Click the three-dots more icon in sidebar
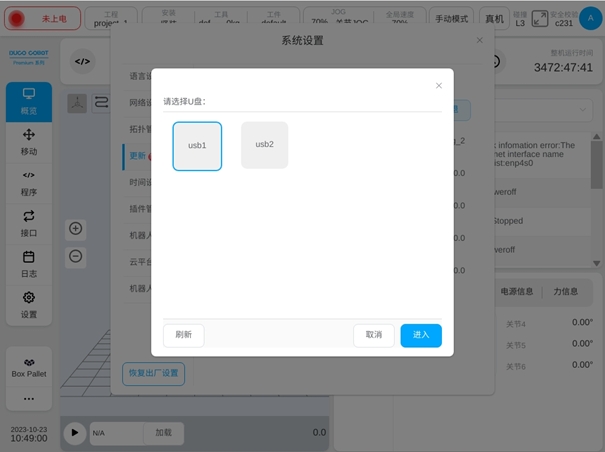Screen dimensions: 605x452 [x=29, y=398]
